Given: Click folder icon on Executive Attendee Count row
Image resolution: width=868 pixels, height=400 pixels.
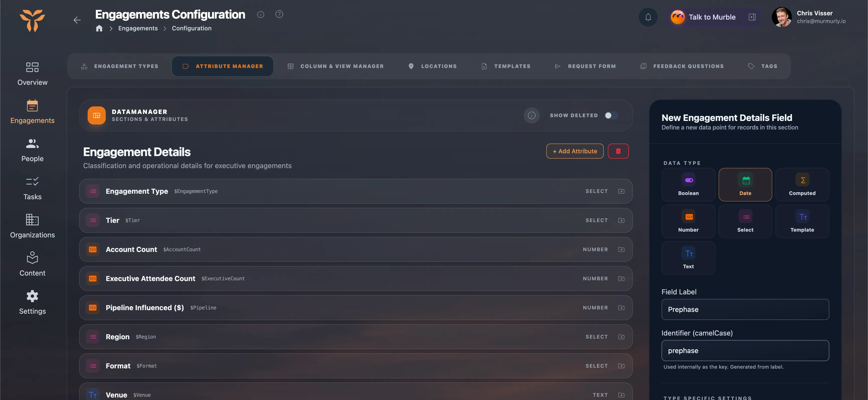Looking at the screenshot, I should point(621,279).
